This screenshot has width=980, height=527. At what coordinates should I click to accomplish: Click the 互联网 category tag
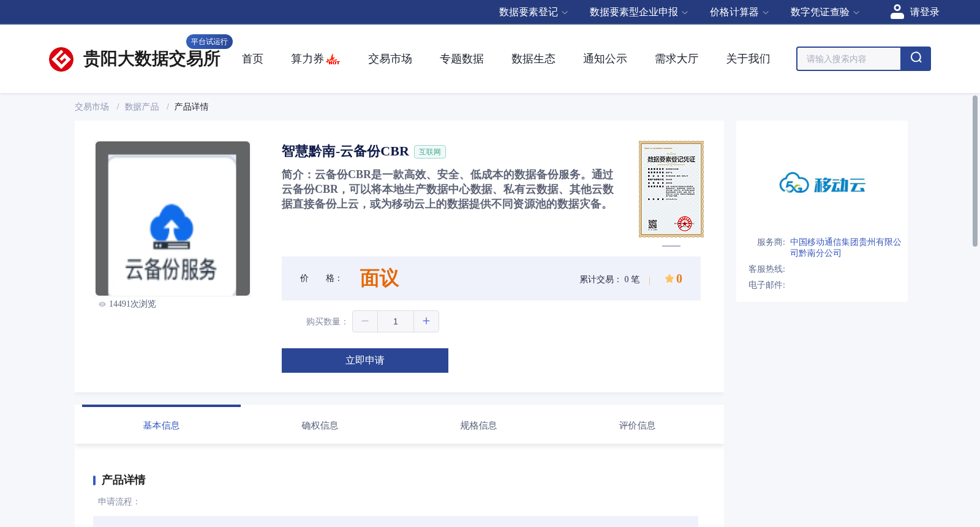point(430,152)
